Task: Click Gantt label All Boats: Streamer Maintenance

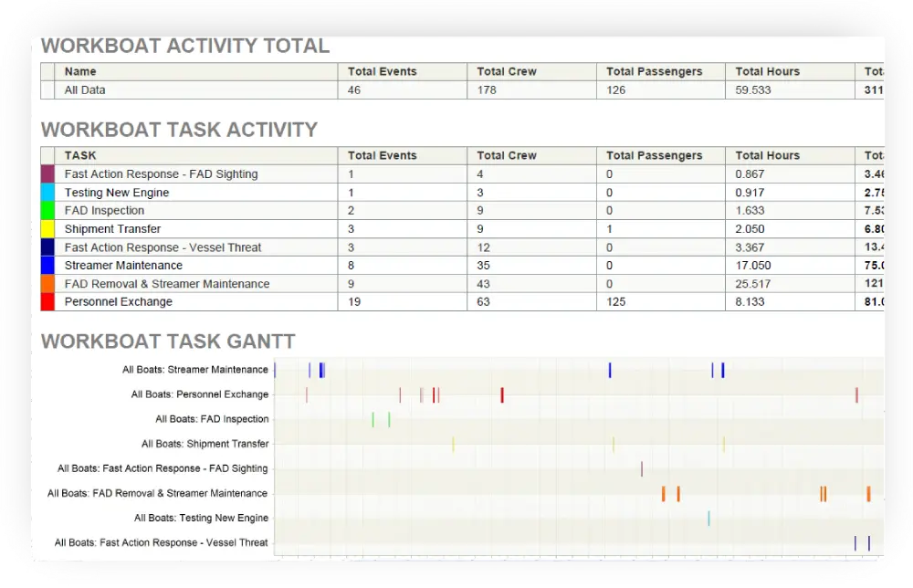Action: tap(195, 370)
